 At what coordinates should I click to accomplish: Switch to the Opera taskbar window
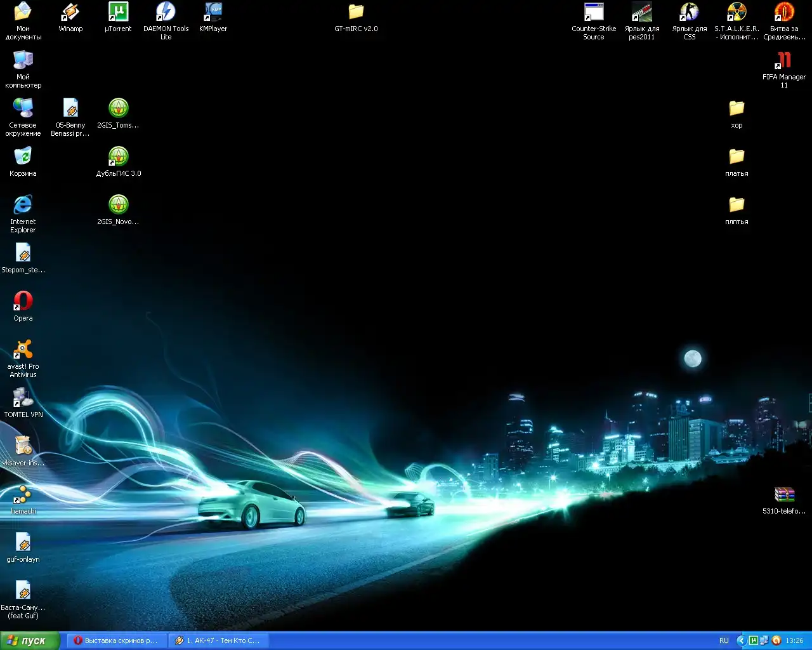115,640
